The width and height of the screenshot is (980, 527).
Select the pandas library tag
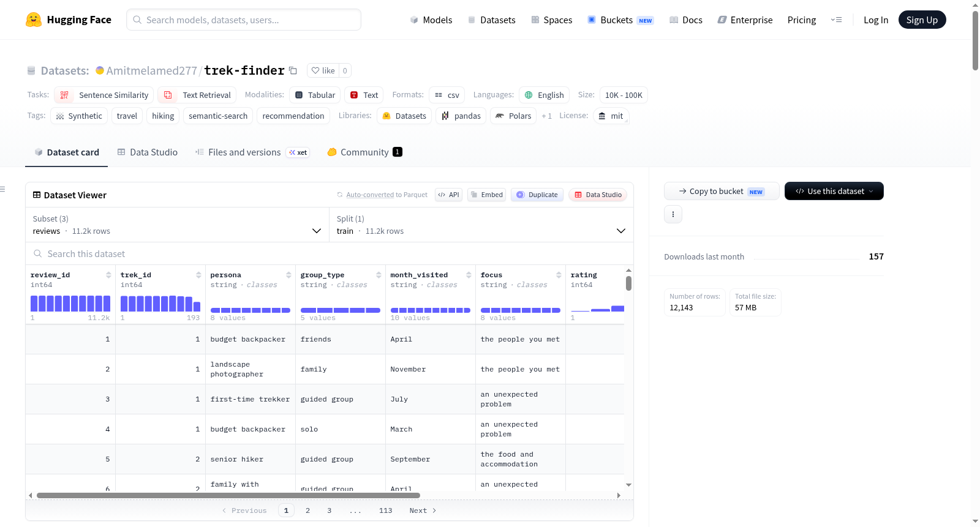pos(461,116)
